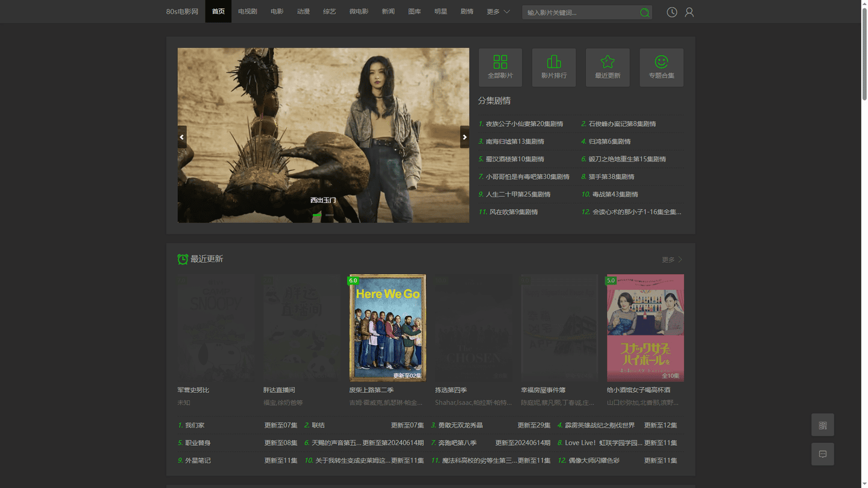Open 风在吹第9集剧情 link

coord(514,212)
